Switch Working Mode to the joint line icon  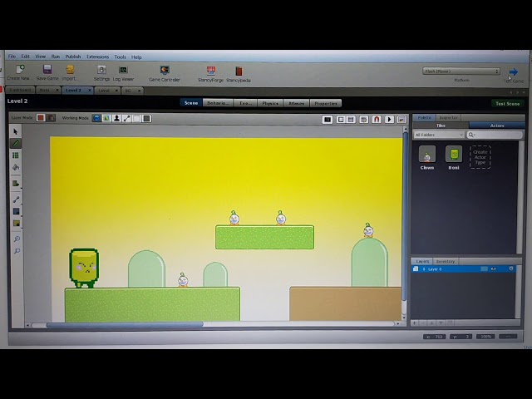pyautogui.click(x=126, y=118)
